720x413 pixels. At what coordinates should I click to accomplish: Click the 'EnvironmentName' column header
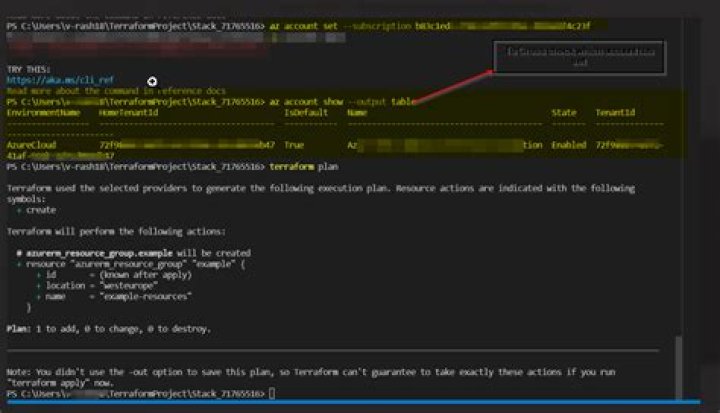44,113
